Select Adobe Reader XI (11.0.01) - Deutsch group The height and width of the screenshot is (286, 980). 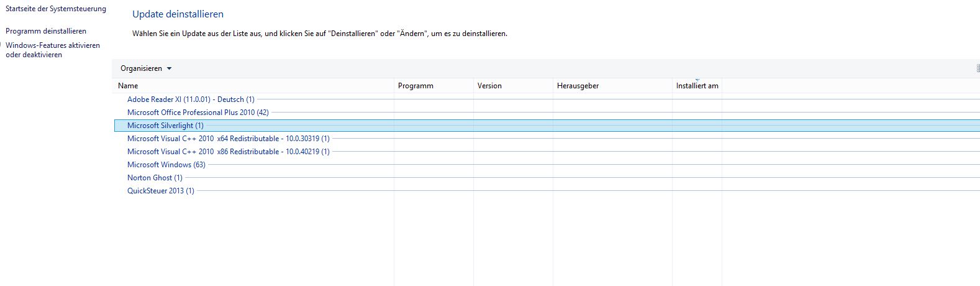pos(191,99)
